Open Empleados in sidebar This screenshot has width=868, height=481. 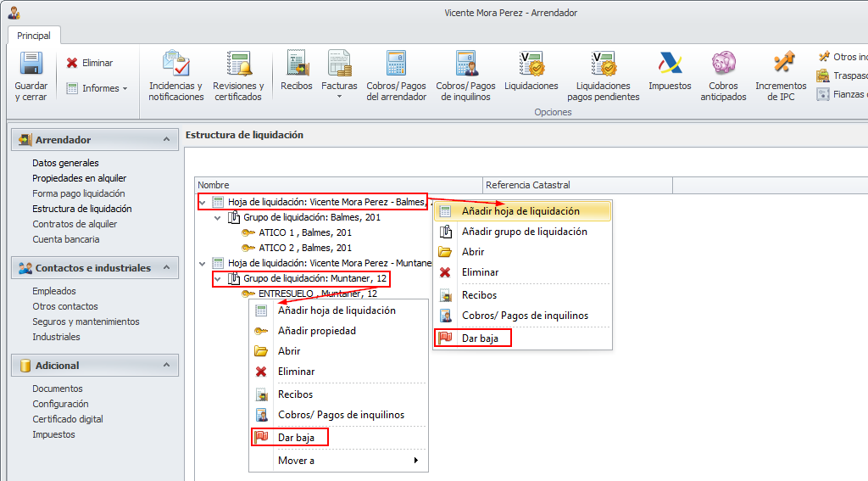54,291
